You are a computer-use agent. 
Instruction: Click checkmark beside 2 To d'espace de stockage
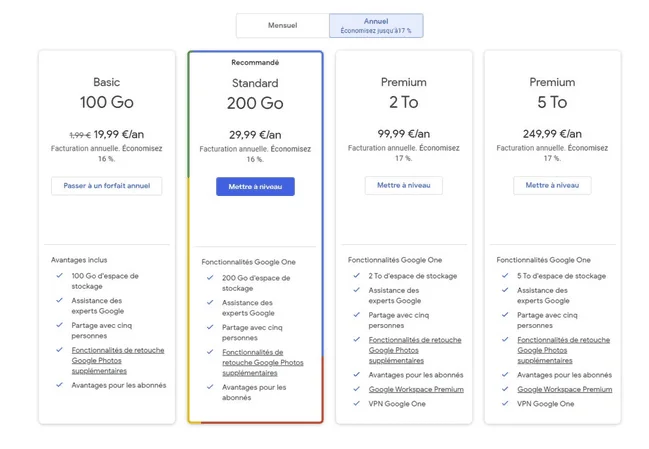(357, 275)
